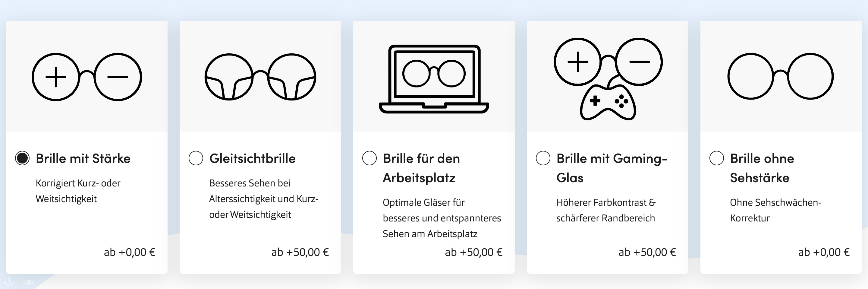Click the Brille mit Gaming-Glas heading

pyautogui.click(x=612, y=168)
